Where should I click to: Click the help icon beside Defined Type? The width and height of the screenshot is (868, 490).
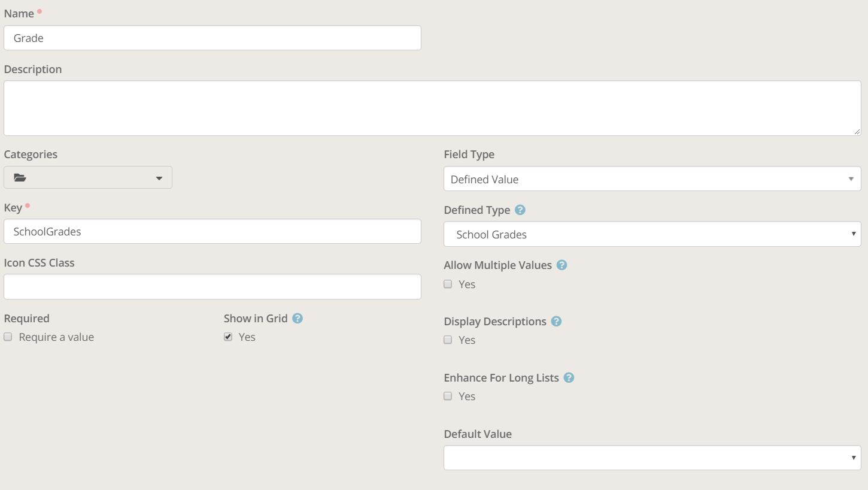(x=520, y=210)
